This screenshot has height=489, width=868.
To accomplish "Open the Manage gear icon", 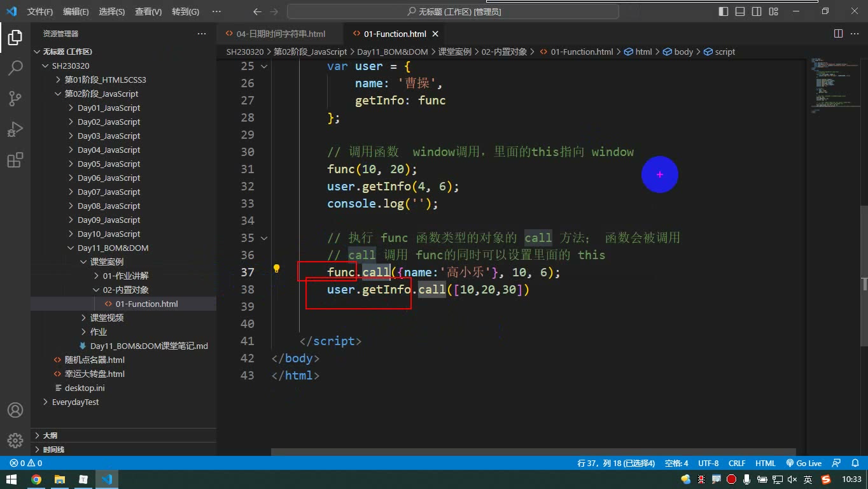I will pyautogui.click(x=15, y=441).
